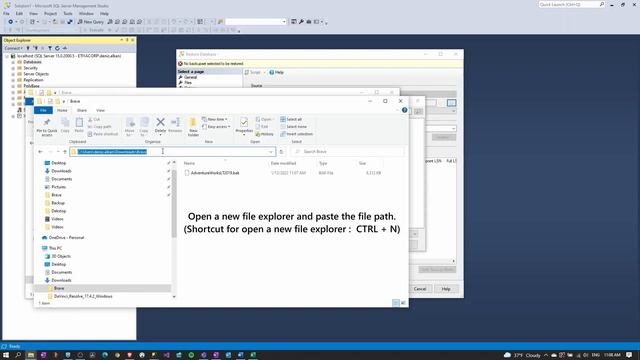
Task: Sort by the Date modified column header
Action: 283,163
